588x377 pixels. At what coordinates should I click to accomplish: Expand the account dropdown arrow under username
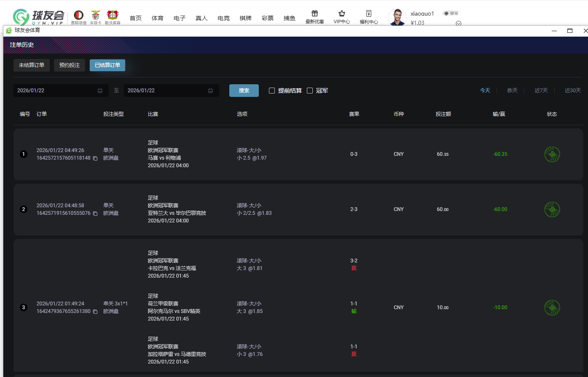click(x=459, y=24)
